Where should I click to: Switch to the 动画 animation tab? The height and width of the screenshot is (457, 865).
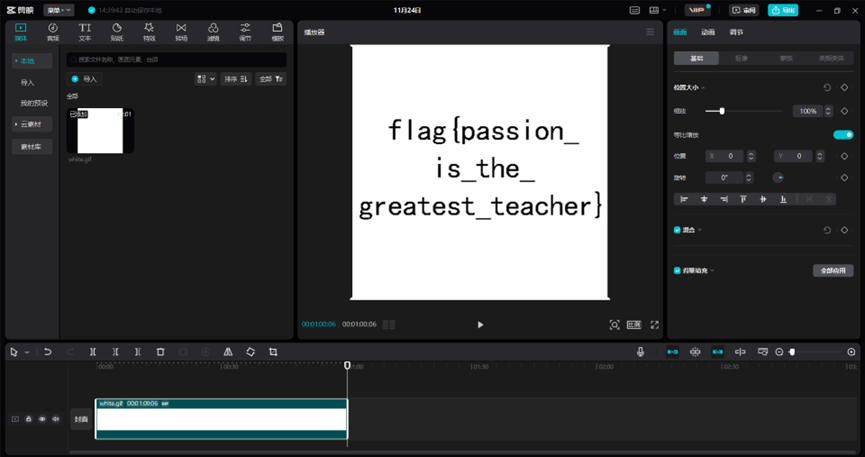708,32
